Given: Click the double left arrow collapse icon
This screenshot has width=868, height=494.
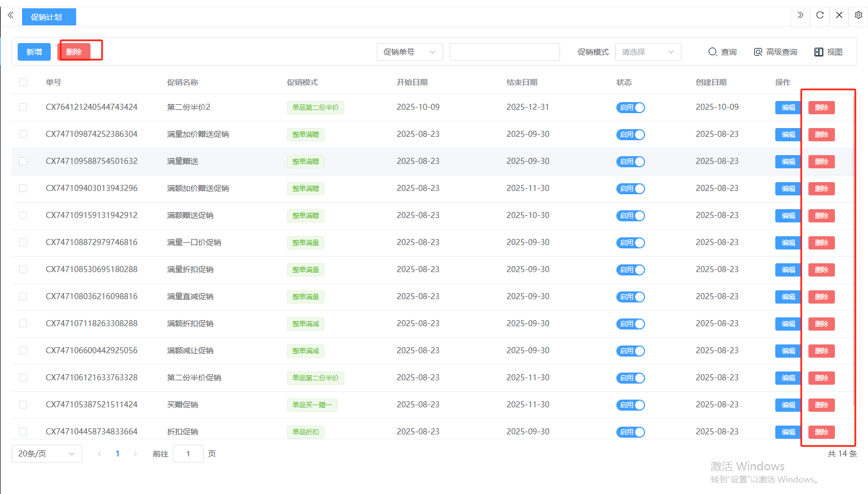Looking at the screenshot, I should pos(10,15).
